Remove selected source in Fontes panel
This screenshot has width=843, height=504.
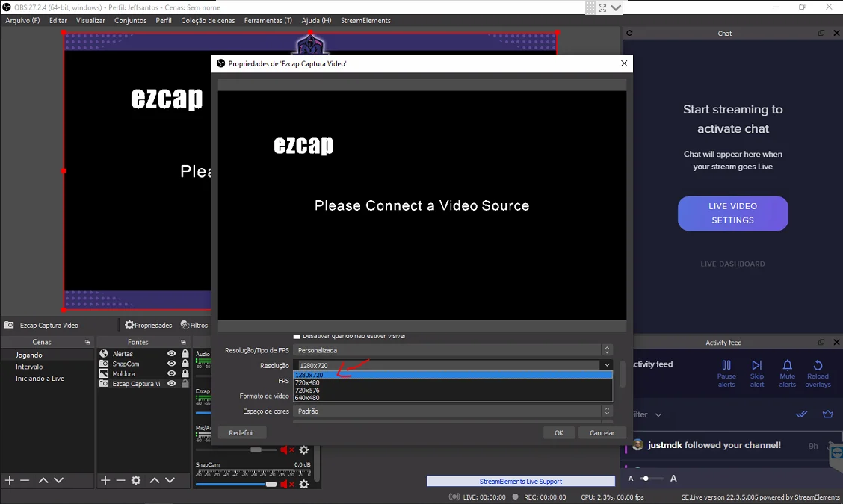click(120, 480)
